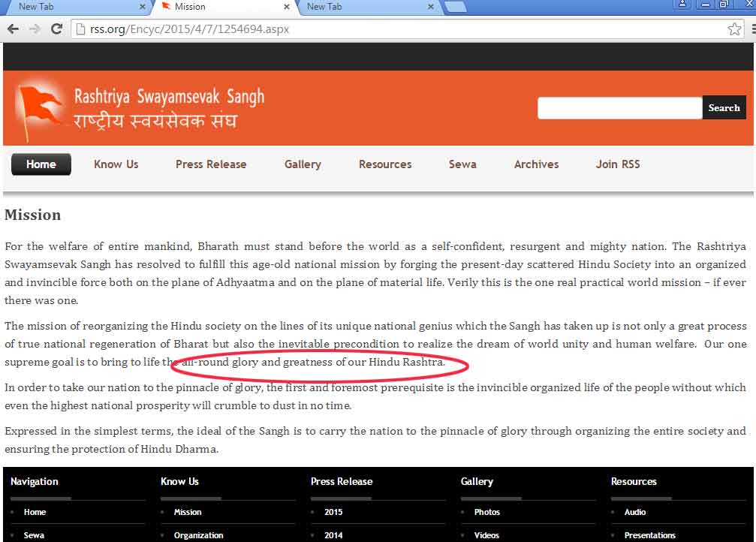The height and width of the screenshot is (542, 756).
Task: Click the footer Mission link
Action: click(x=188, y=512)
